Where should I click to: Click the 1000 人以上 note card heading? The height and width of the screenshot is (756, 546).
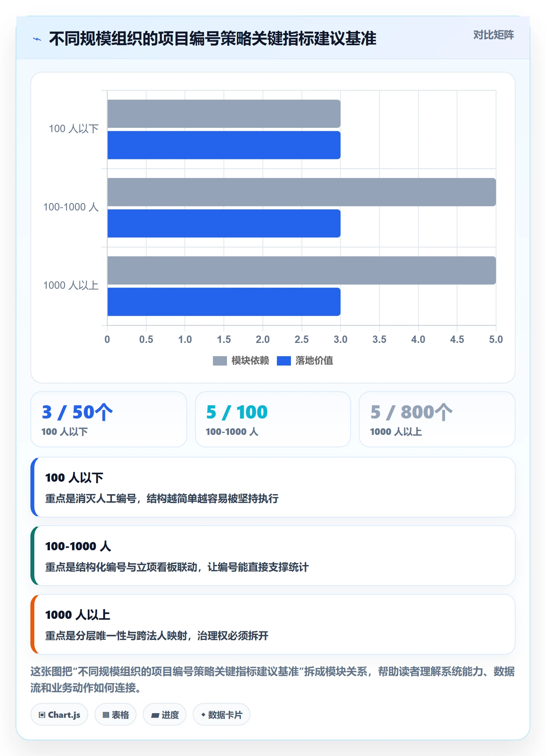pos(78,615)
